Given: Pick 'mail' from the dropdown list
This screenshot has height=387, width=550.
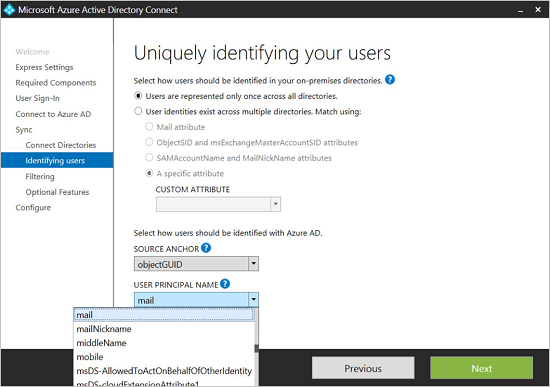Looking at the screenshot, I should point(163,315).
